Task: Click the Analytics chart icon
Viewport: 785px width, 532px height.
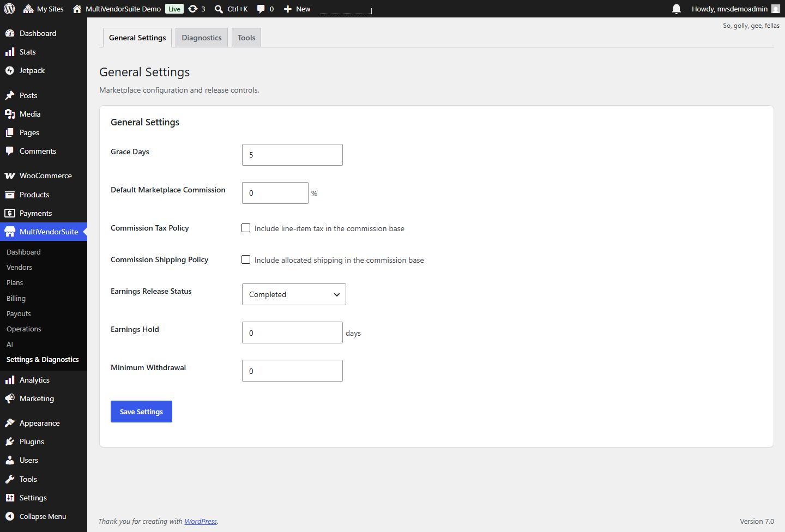Action: pos(10,380)
